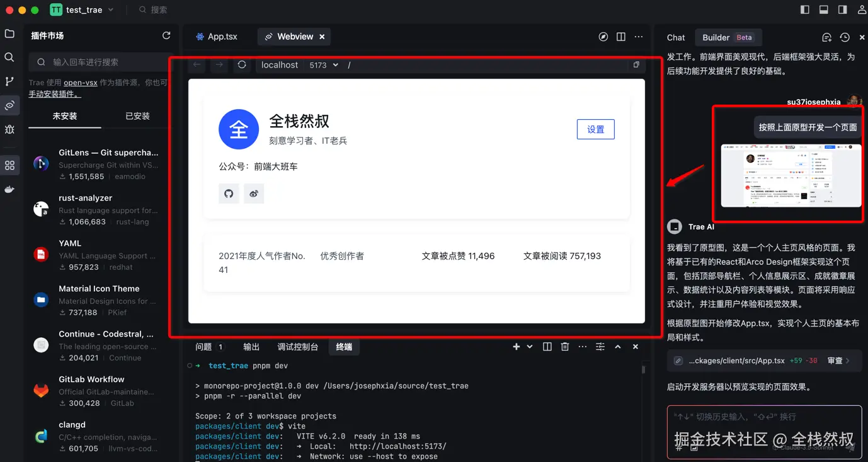The width and height of the screenshot is (868, 462).
Task: Switch to 未安装 plugins tab
Action: (x=64, y=116)
